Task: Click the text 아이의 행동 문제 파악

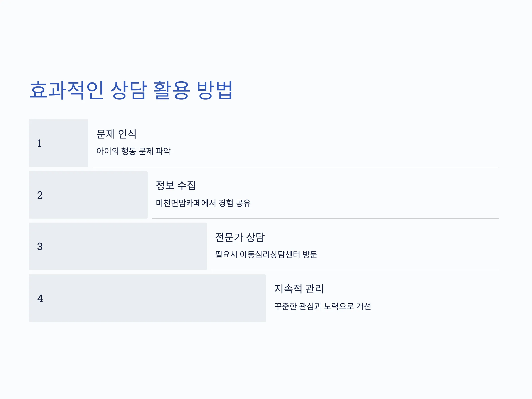Action: (x=133, y=151)
